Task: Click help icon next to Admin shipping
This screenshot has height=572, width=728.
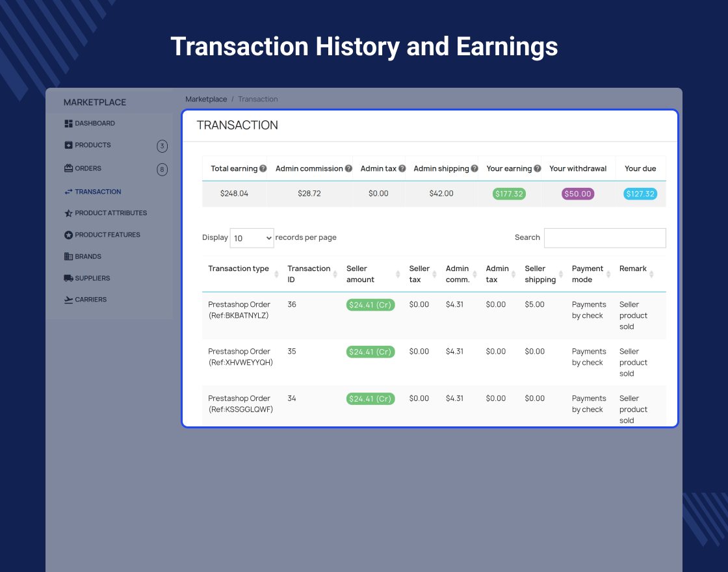Action: tap(474, 168)
